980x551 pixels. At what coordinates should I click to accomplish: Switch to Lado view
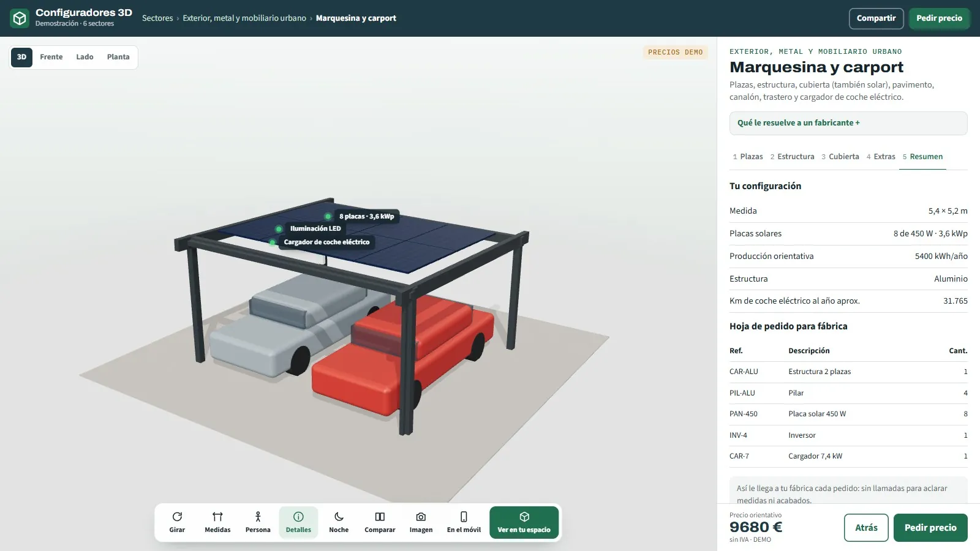coord(85,57)
